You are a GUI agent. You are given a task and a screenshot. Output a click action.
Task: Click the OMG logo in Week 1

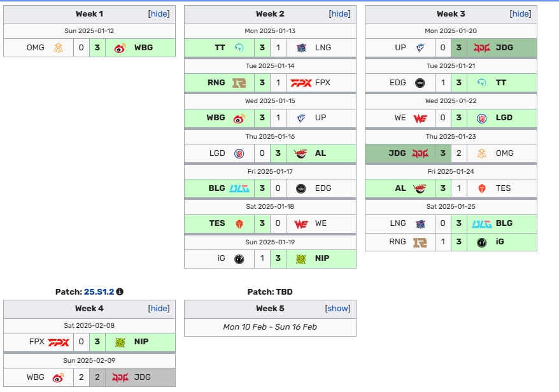point(58,48)
